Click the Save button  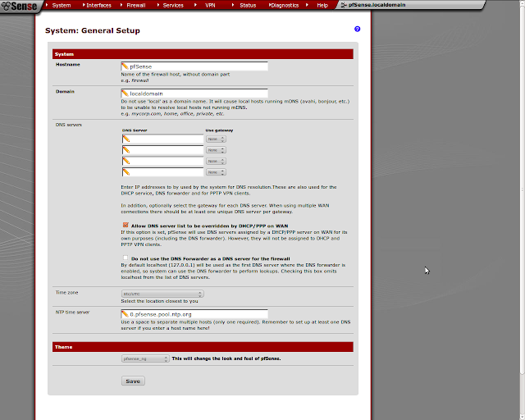click(133, 381)
